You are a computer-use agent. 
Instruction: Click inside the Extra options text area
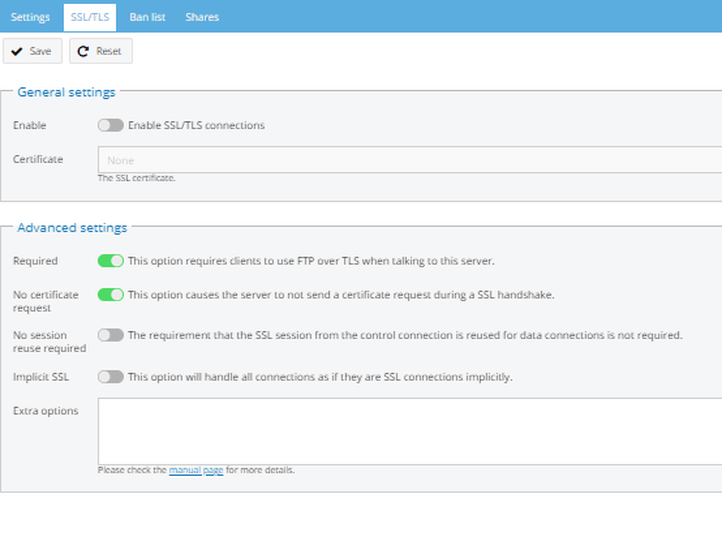(x=410, y=432)
